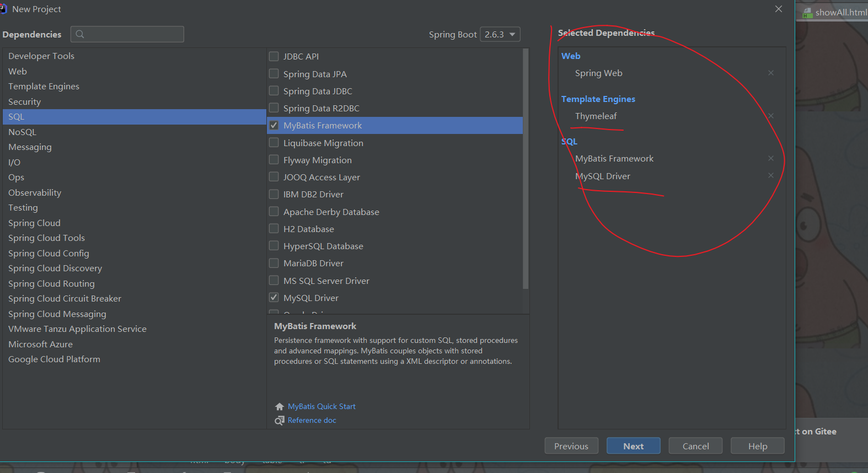The height and width of the screenshot is (473, 868).
Task: Click the reference doc icon
Action: tap(280, 421)
